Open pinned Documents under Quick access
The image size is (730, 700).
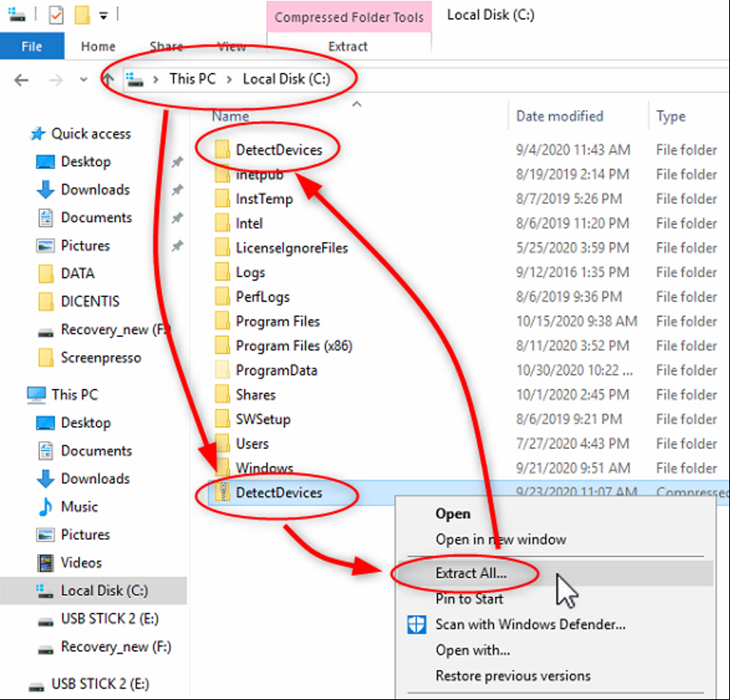[96, 217]
